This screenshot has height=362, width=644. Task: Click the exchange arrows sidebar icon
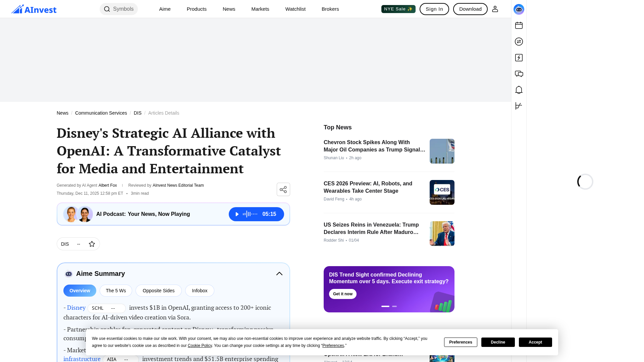coord(519,42)
